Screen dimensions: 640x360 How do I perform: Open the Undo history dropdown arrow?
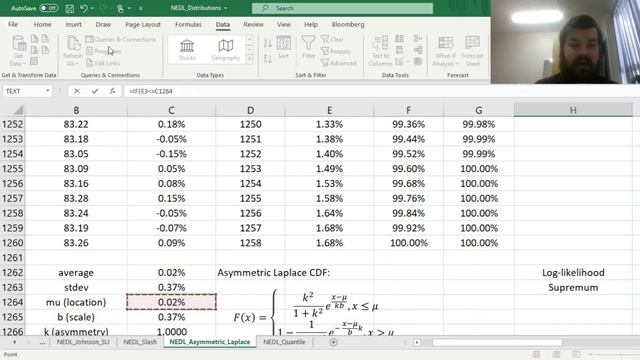pyautogui.click(x=93, y=8)
